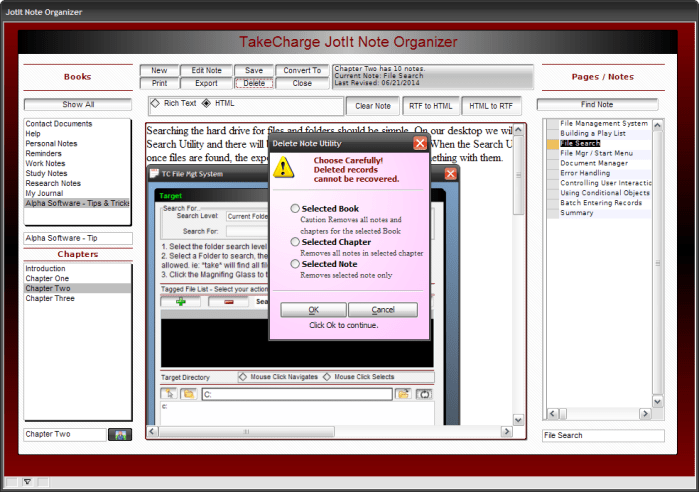The image size is (699, 492).
Task: Click the File Search note name field
Action: tap(603, 435)
